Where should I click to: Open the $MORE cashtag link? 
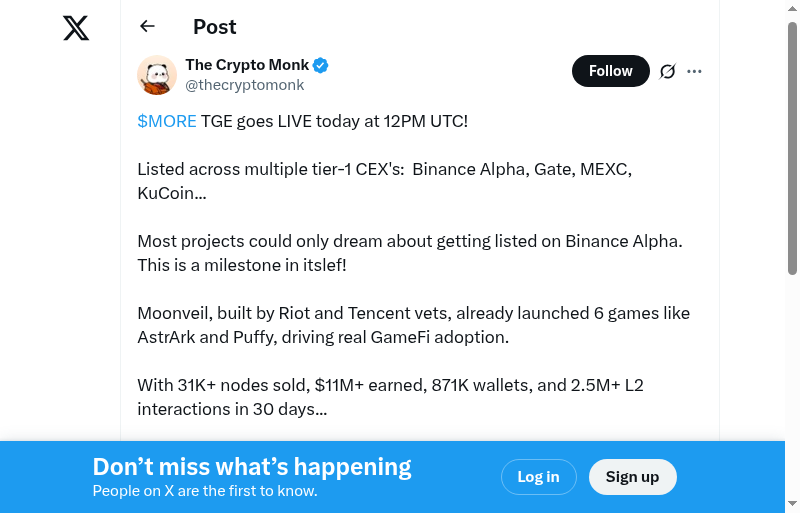point(167,121)
